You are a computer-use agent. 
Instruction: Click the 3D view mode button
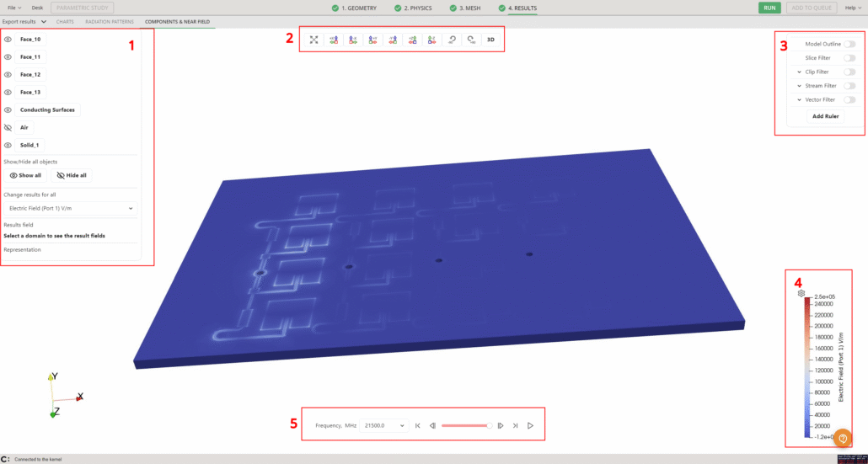click(490, 40)
